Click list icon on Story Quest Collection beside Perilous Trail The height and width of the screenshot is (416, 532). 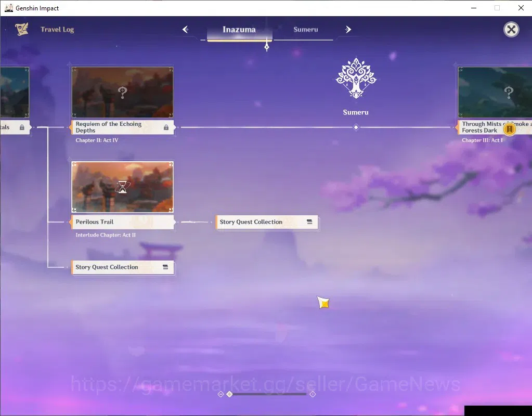tap(309, 222)
